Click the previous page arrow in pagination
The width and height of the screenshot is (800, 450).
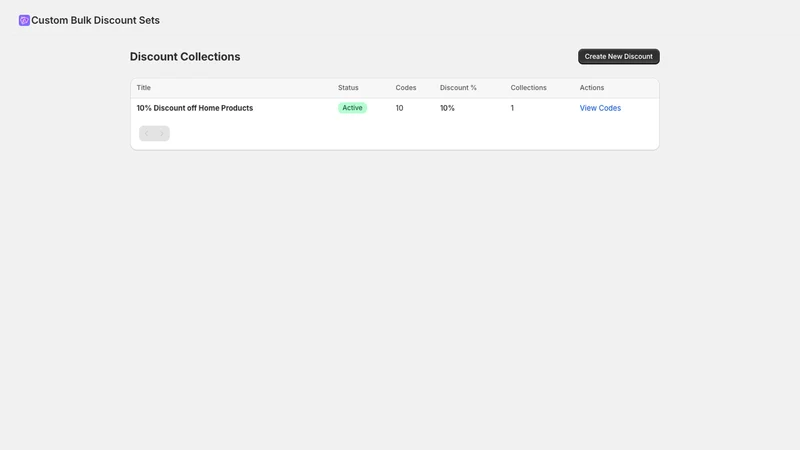146,134
